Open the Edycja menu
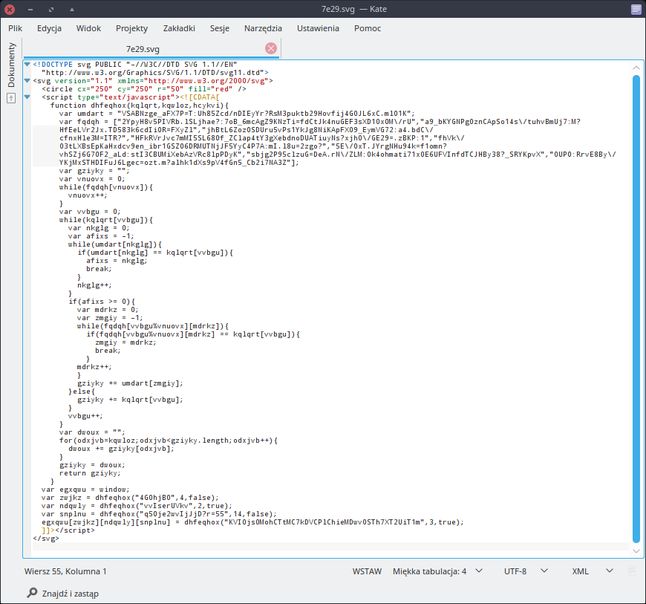This screenshot has width=646, height=604. (49, 28)
